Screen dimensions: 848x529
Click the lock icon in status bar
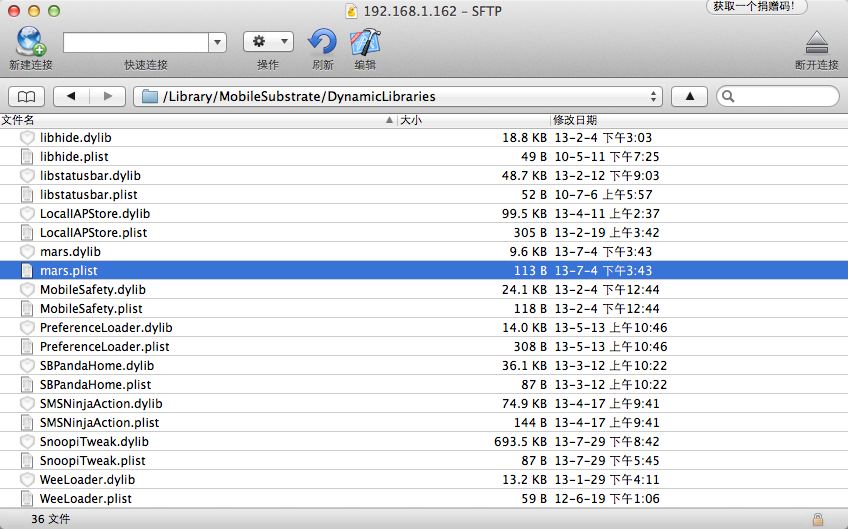818,519
